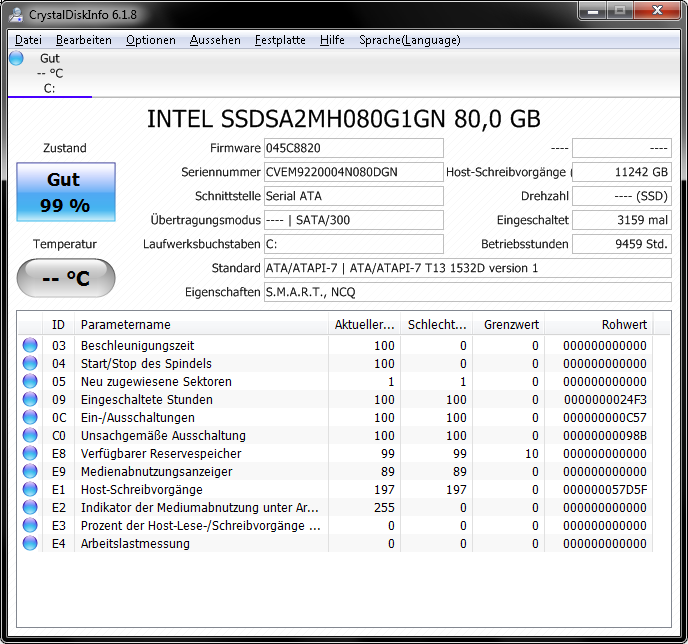Click the Laufwerksbuchstaben field C:
This screenshot has height=644, width=688.
[x=354, y=244]
